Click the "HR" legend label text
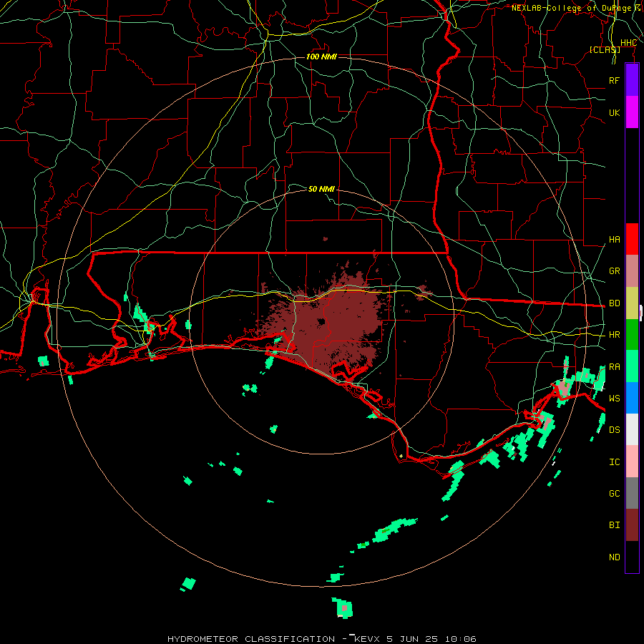Viewport: 644px width, 644px height. point(614,335)
